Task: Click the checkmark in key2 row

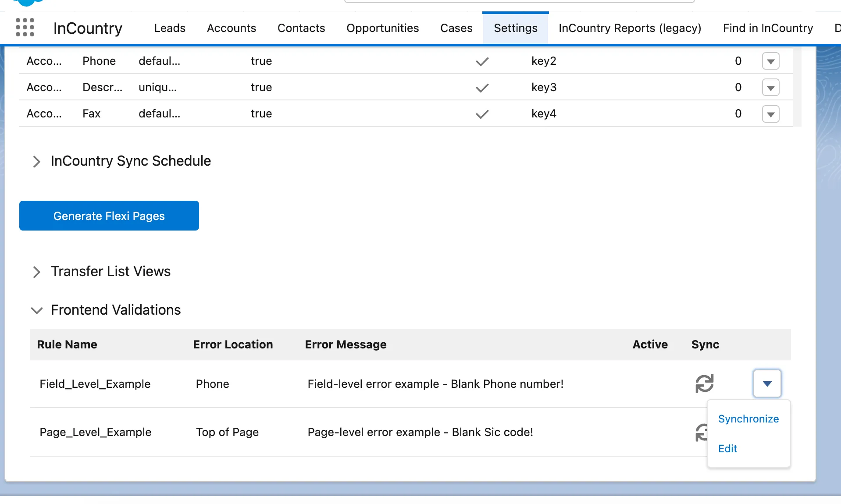Action: pos(482,61)
